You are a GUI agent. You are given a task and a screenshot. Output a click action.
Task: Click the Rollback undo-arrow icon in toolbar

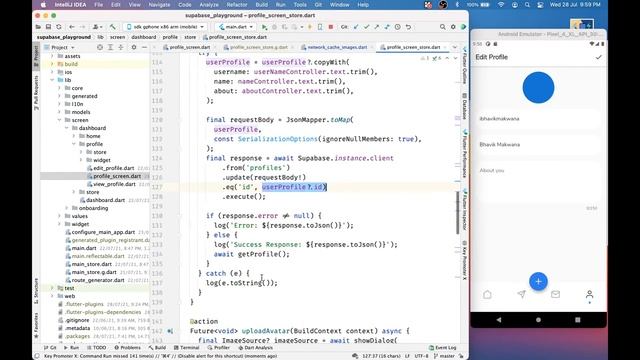(408, 27)
